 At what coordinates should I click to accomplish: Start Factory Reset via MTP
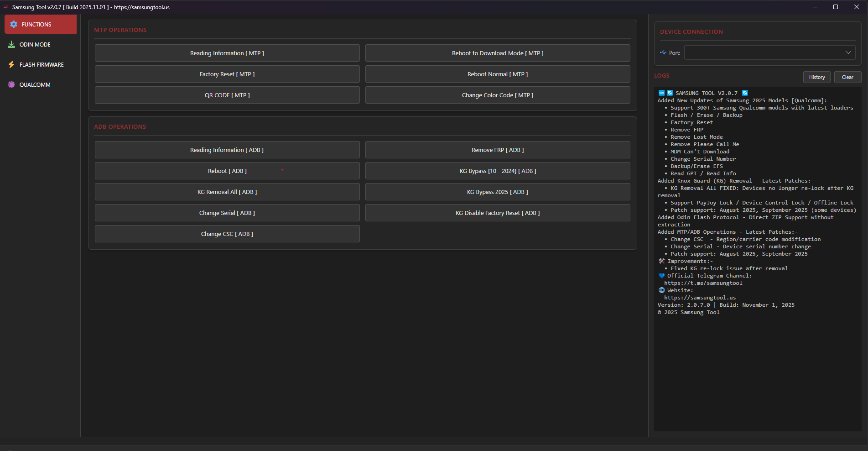point(227,73)
